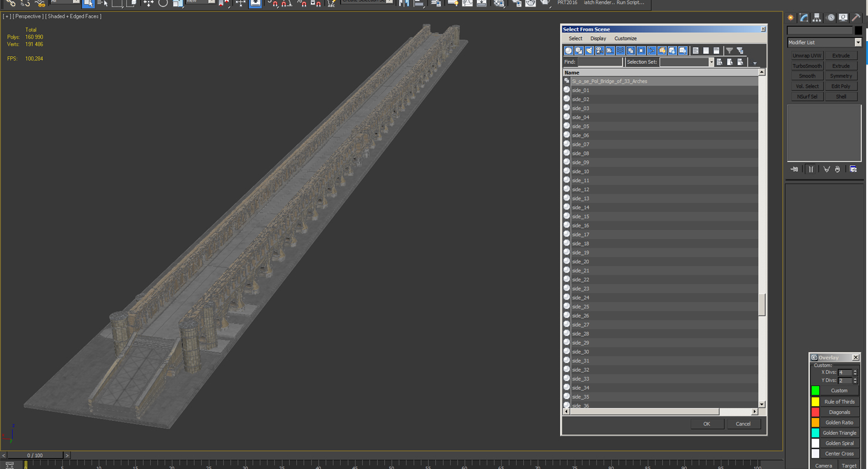The width and height of the screenshot is (868, 469).
Task: Click the funnel filter icon
Action: pos(730,51)
